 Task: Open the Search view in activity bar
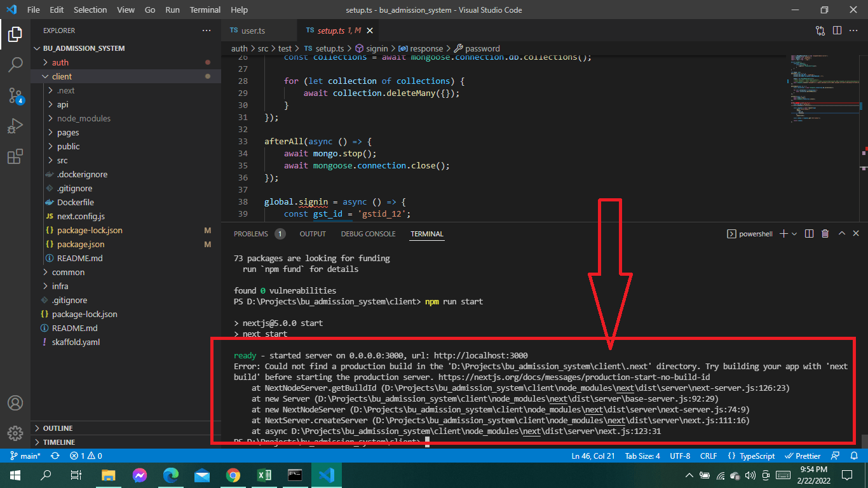click(x=15, y=65)
